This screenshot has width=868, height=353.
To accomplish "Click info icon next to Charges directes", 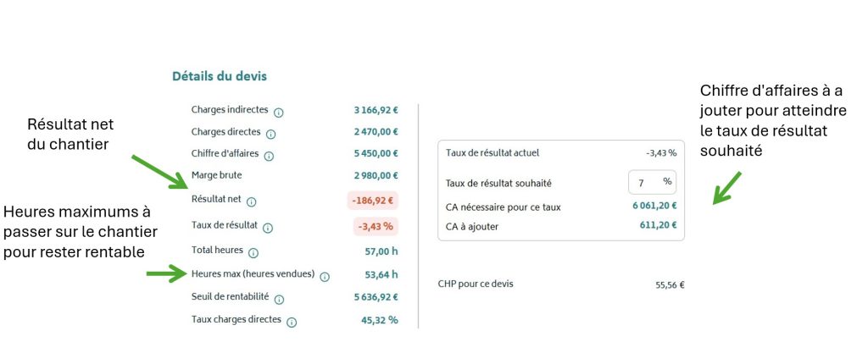I will (x=270, y=135).
